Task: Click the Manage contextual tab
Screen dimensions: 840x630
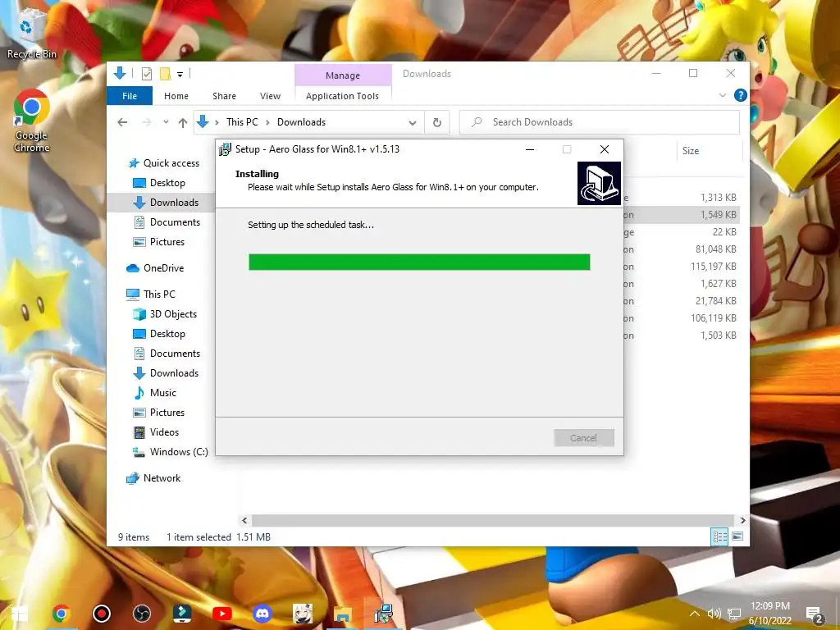Action: tap(343, 75)
